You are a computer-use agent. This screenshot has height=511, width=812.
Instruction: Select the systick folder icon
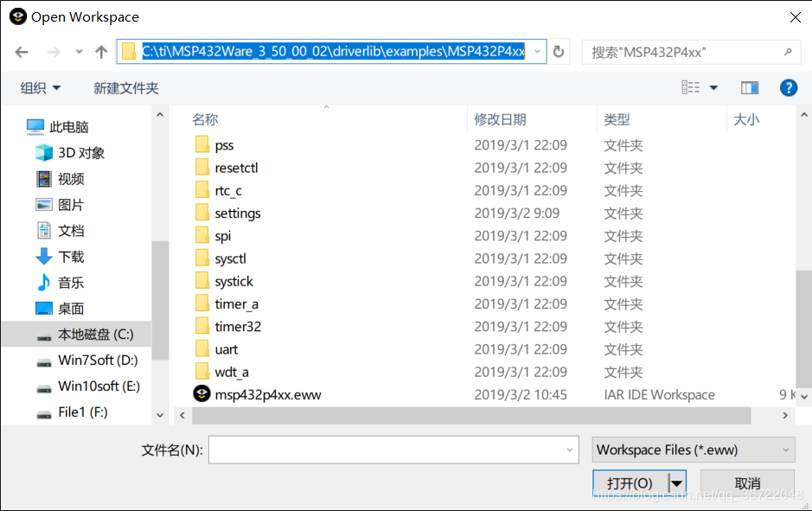202,281
